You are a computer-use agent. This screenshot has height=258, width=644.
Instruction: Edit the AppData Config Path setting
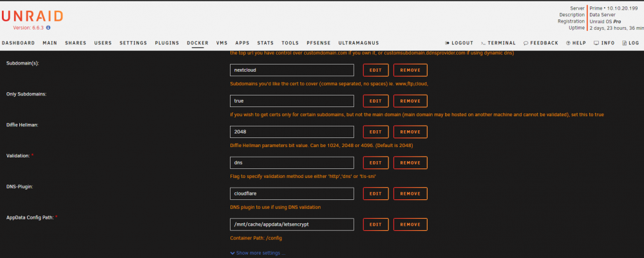(376, 224)
